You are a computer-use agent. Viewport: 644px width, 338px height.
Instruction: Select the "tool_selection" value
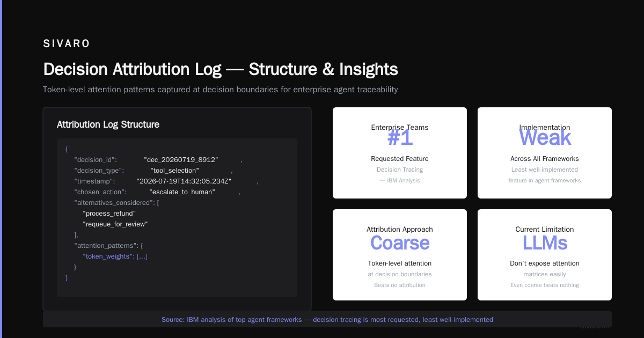pos(174,171)
